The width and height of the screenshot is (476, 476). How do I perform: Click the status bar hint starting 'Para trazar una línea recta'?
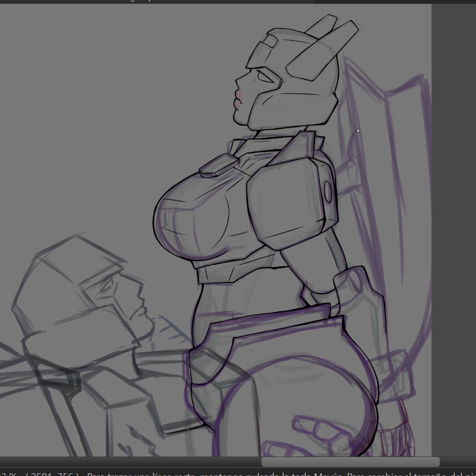tap(281, 474)
